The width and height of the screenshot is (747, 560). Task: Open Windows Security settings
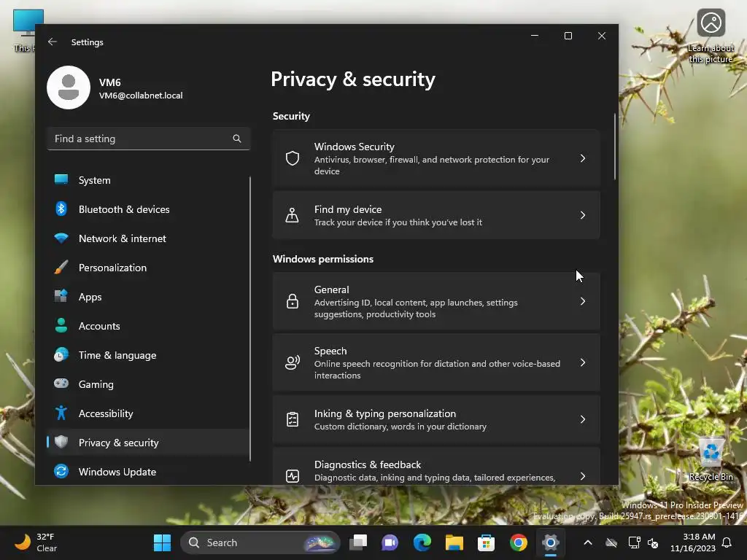tap(436, 158)
